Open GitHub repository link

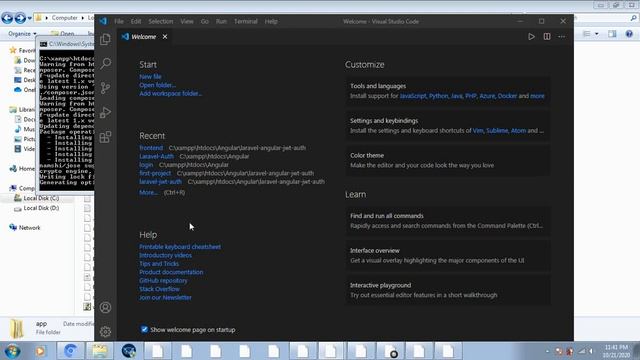coord(163,280)
